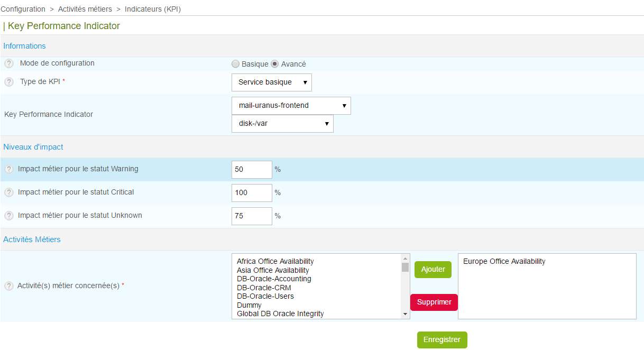
Task: Click the business activity list scrollbar thumb
Action: coord(405,267)
